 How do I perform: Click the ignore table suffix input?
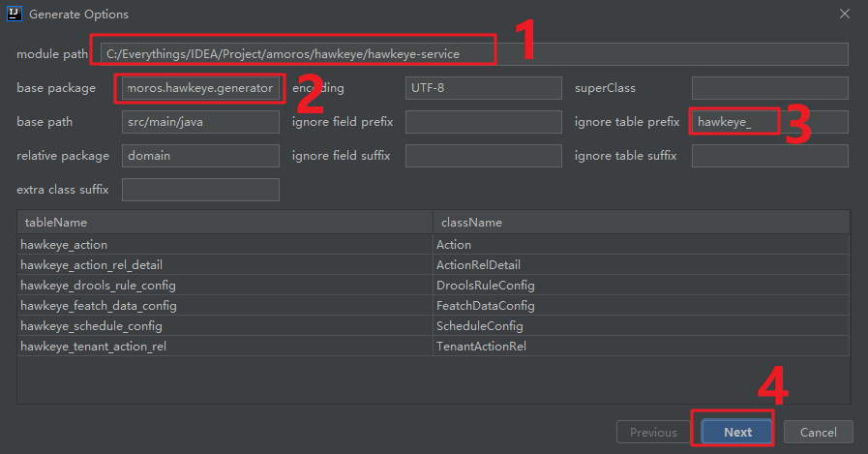click(x=770, y=156)
